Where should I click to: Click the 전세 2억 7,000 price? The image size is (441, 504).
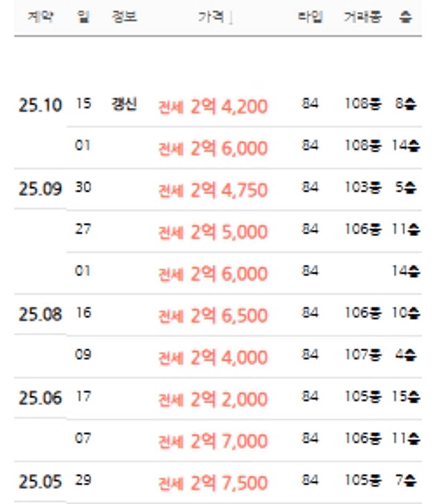point(212,441)
